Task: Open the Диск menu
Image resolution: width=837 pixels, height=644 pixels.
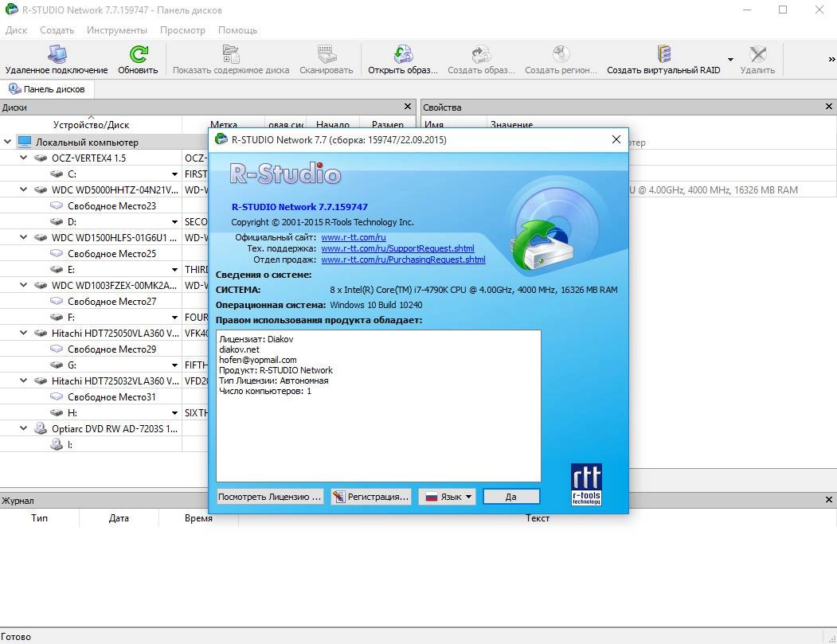Action: pos(17,30)
